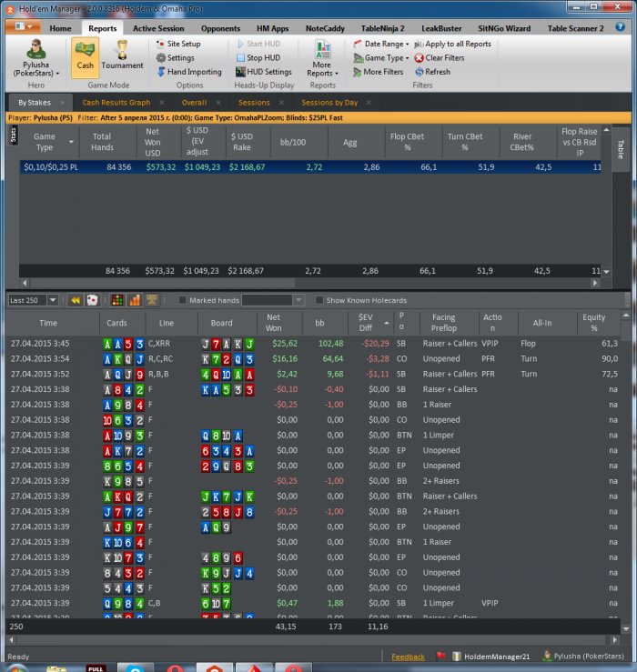Sort stats by bb/100 column
This screenshot has height=672, width=637.
pos(299,142)
